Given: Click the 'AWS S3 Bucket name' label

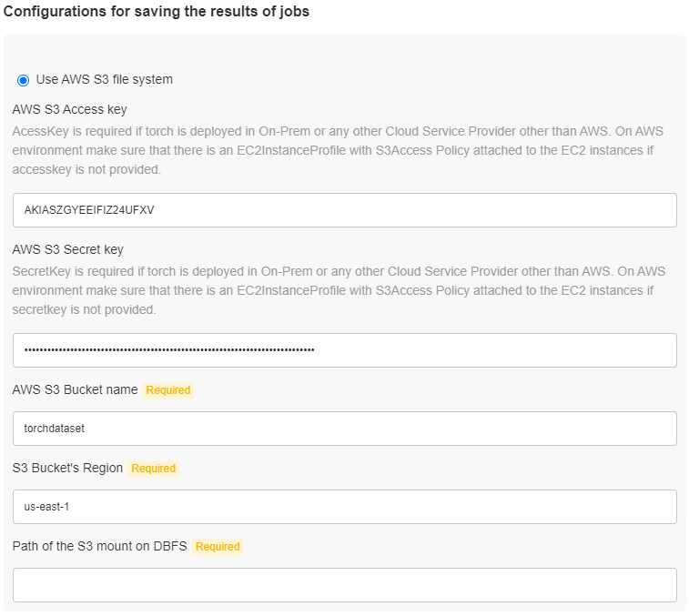Looking at the screenshot, I should pyautogui.click(x=76, y=389).
